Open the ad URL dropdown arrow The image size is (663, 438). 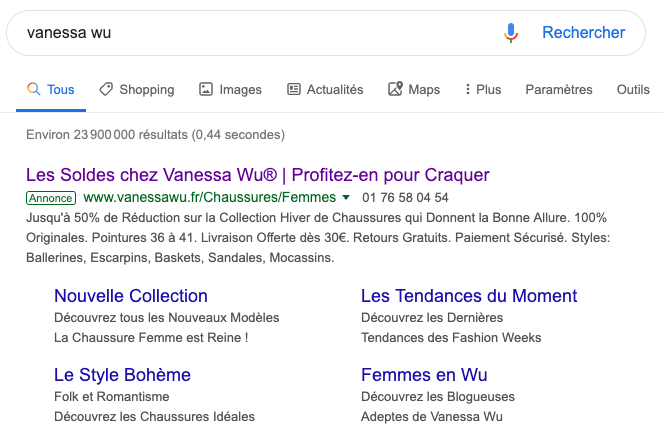click(346, 197)
